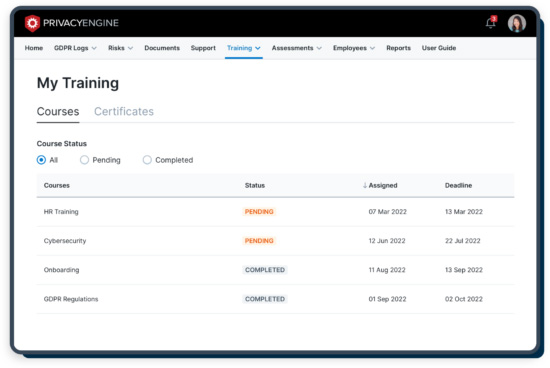Click the COMPLETED badge for GDPR Regulations
This screenshot has width=550, height=368.
pos(265,299)
